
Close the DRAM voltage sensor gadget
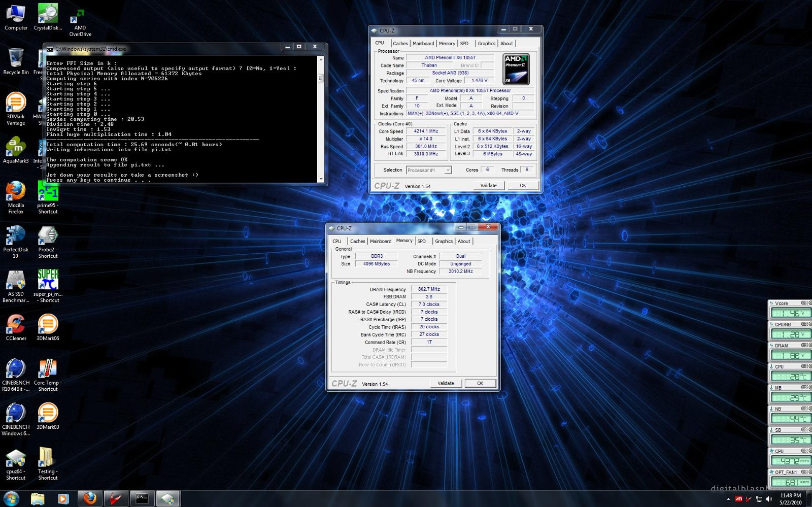[810, 345]
